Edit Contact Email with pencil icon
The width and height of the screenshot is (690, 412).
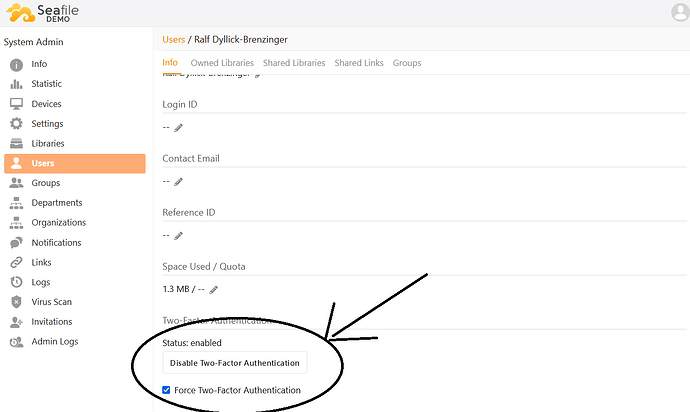[178, 182]
